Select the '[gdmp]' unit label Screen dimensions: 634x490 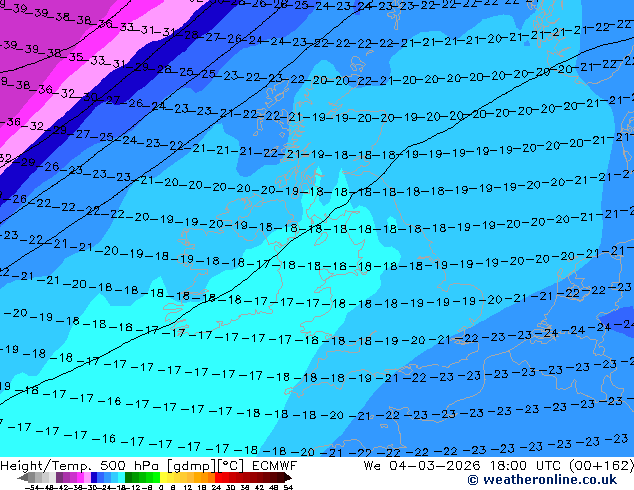[x=194, y=466]
